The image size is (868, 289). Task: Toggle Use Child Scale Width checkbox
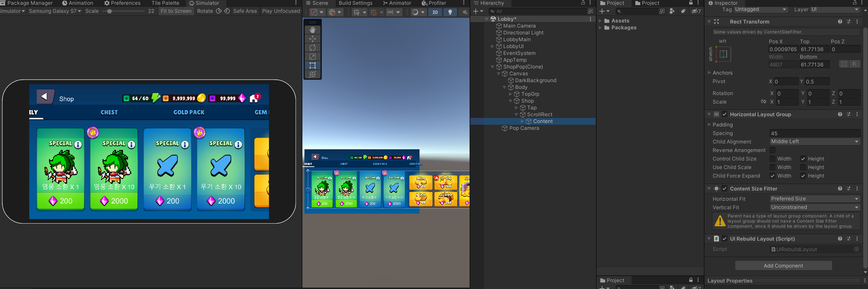[773, 167]
